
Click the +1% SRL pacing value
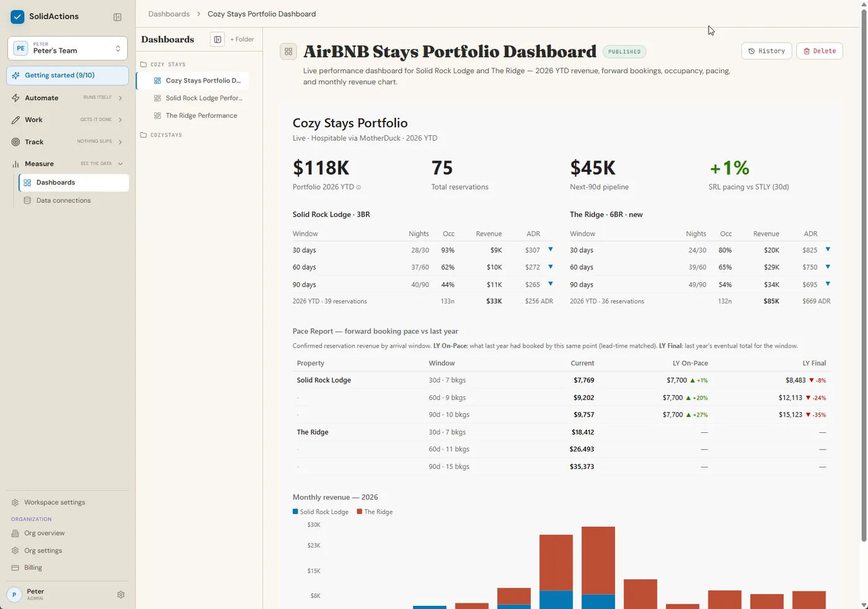[x=729, y=167]
